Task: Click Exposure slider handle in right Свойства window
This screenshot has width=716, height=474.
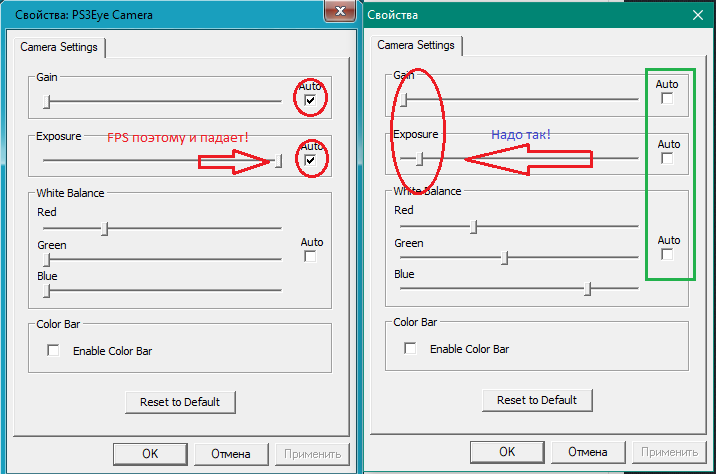Action: [420, 158]
